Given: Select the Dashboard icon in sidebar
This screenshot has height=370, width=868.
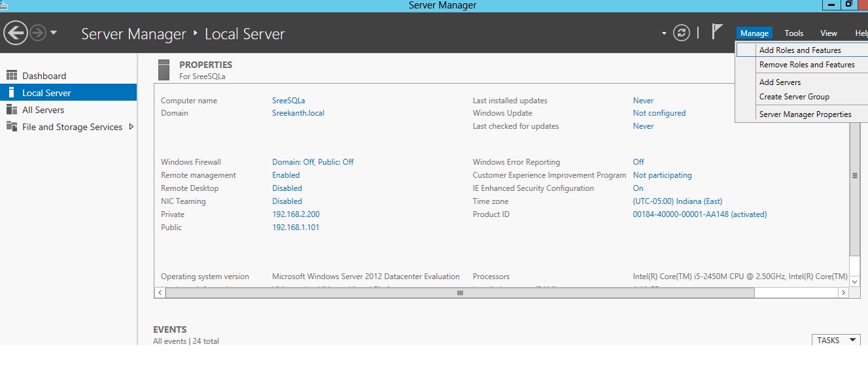Looking at the screenshot, I should tap(11, 76).
